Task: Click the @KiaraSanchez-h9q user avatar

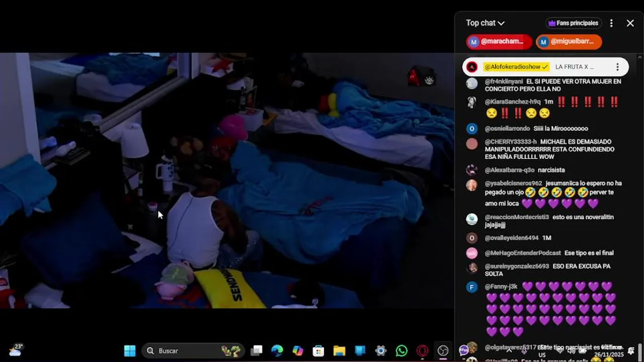Action: tap(471, 103)
